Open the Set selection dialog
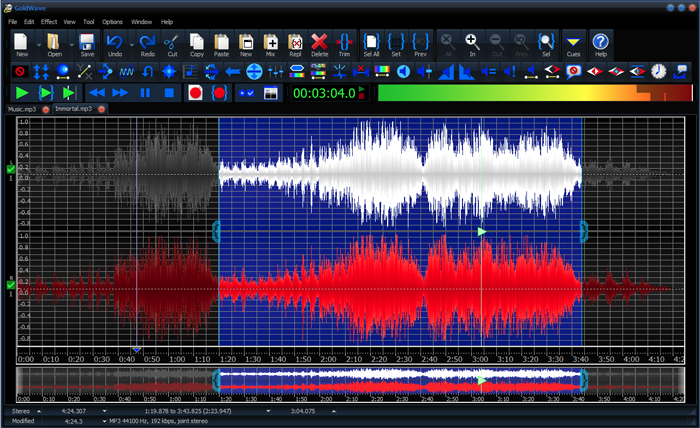The width and height of the screenshot is (700, 428). (396, 45)
